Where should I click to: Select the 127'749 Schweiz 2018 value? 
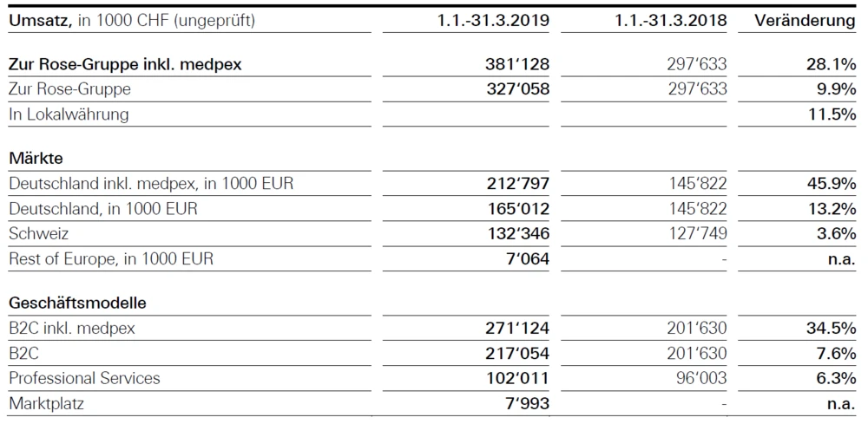coord(696,233)
